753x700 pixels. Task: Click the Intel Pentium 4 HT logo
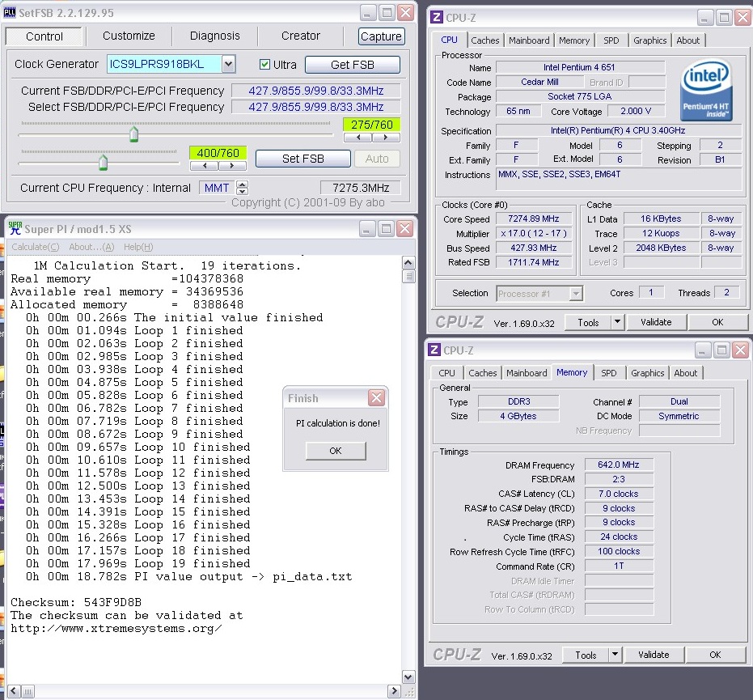point(705,90)
